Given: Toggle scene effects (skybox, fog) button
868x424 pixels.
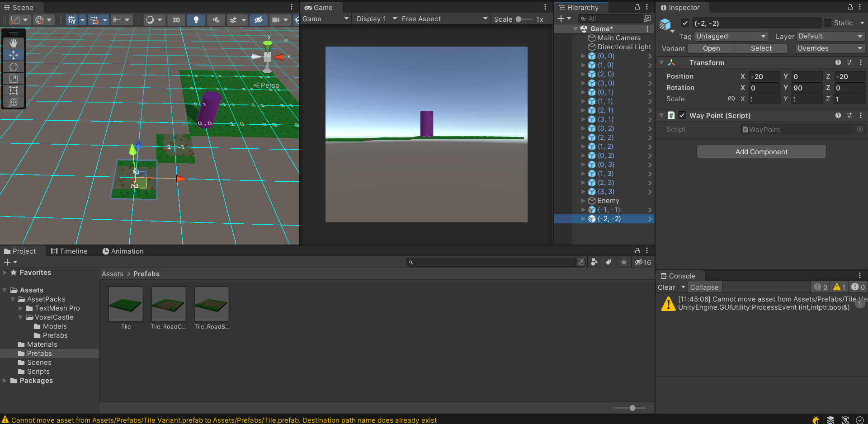Looking at the screenshot, I should coord(233,20).
